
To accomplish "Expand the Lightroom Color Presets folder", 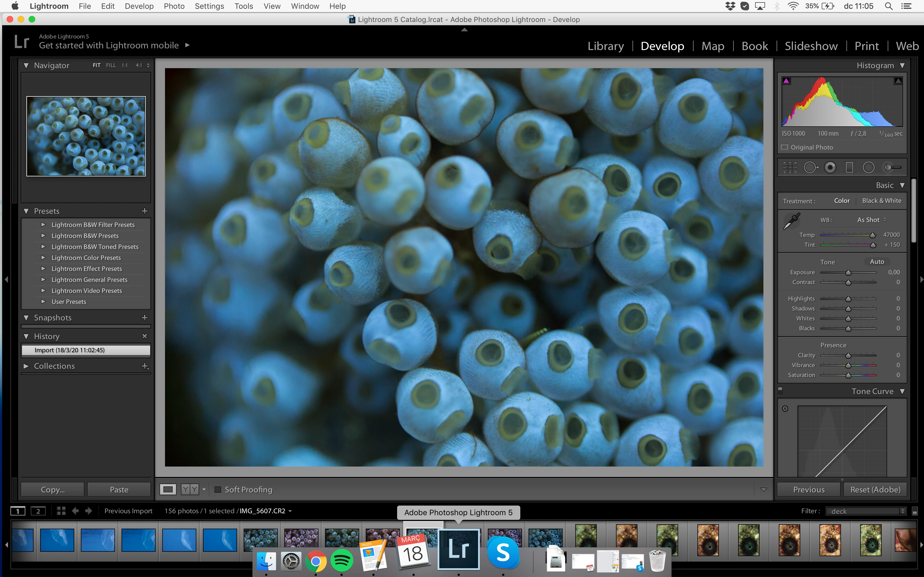I will coord(43,258).
